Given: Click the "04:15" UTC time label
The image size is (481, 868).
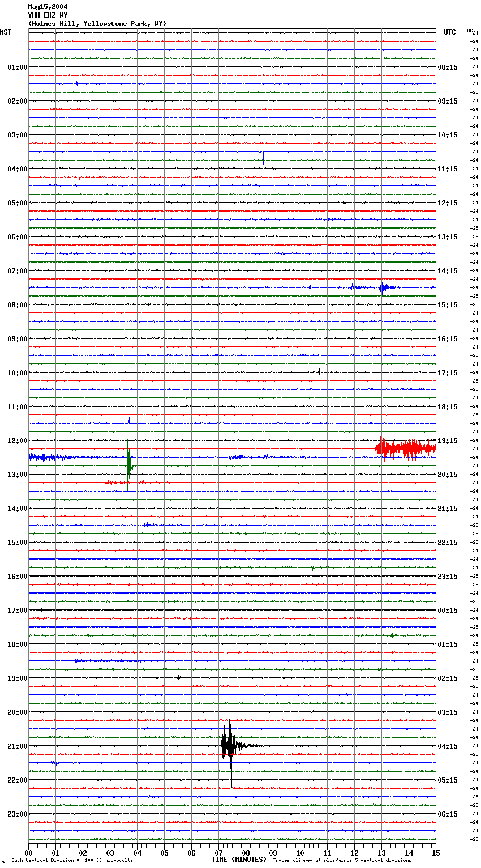Looking at the screenshot, I should point(448,746).
